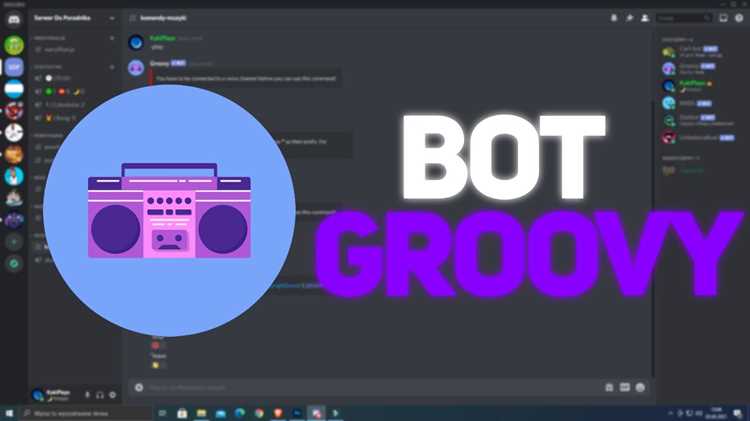Collapse the first channel category header
750x421 pixels.
coord(49,38)
